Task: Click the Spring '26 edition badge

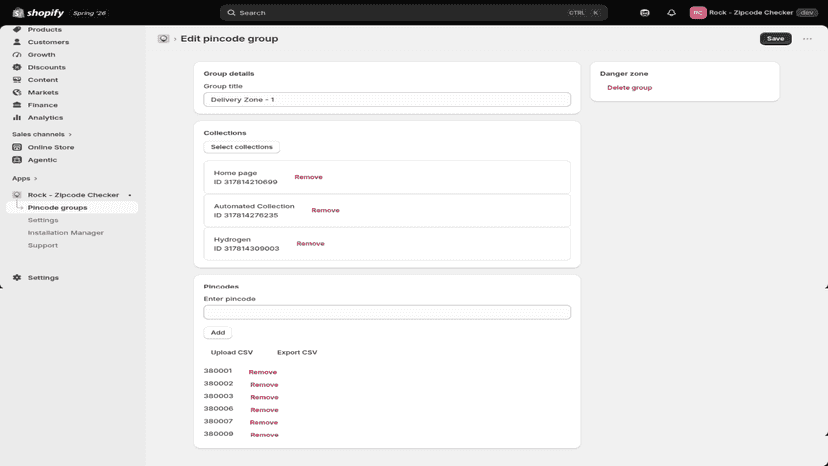Action: pyautogui.click(x=89, y=13)
